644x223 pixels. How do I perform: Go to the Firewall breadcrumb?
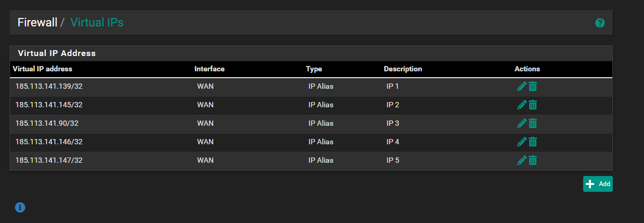click(x=37, y=23)
